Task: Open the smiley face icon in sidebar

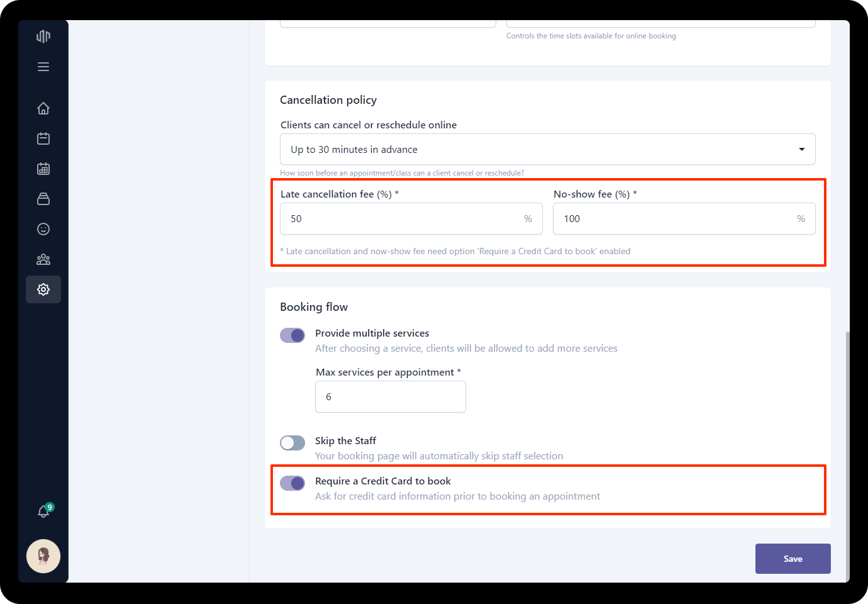Action: (43, 229)
